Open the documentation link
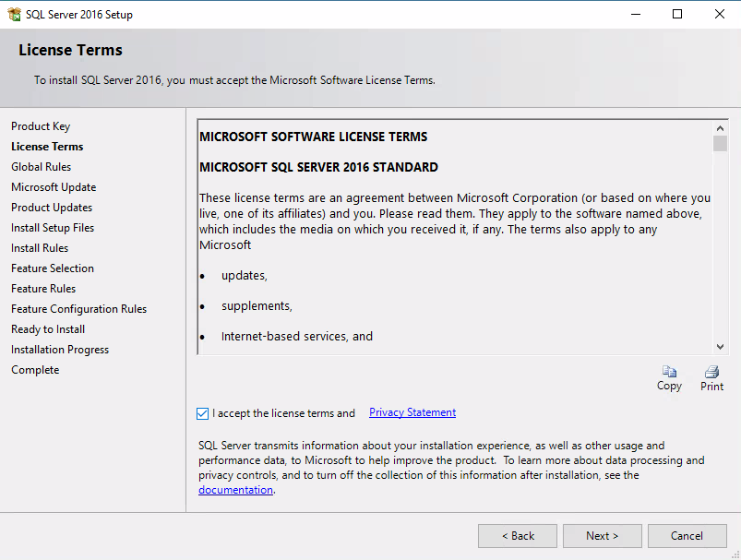741x560 pixels. click(234, 490)
